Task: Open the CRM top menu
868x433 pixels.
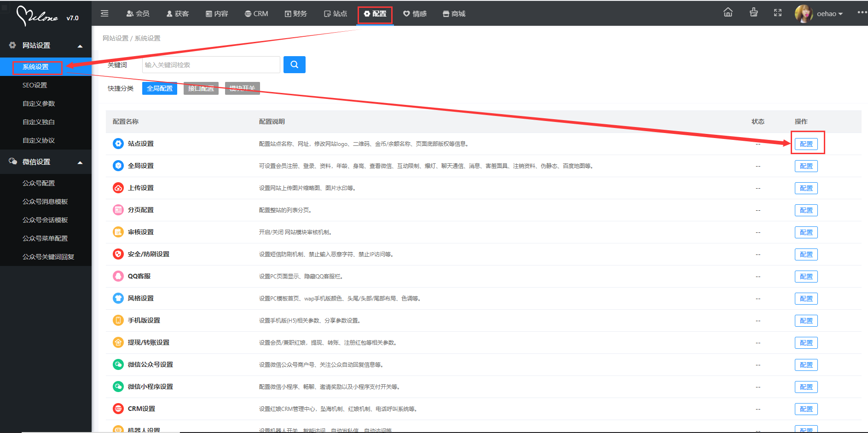Action: (x=256, y=14)
